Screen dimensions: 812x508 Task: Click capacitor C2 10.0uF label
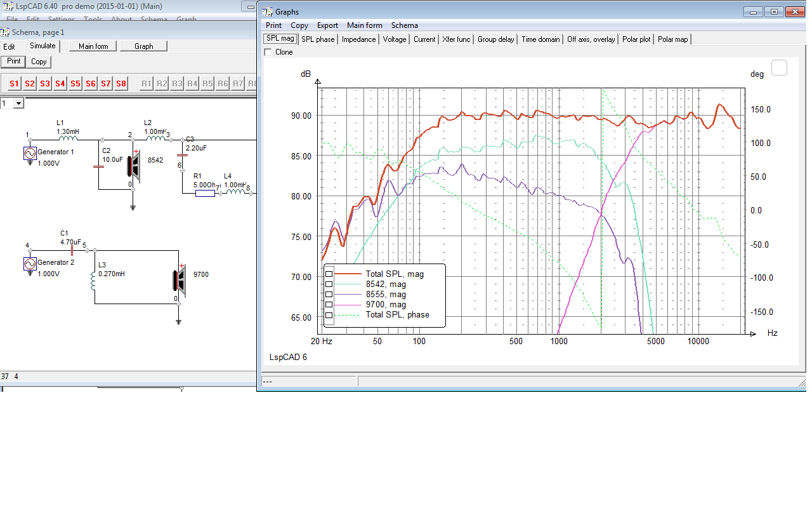(x=112, y=155)
